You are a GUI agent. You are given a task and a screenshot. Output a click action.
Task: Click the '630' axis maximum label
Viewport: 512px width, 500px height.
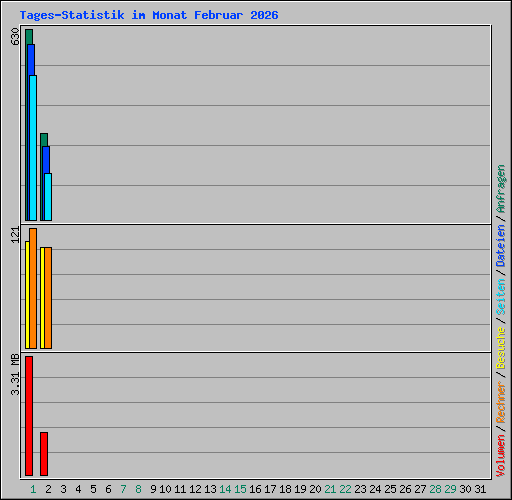[15, 37]
